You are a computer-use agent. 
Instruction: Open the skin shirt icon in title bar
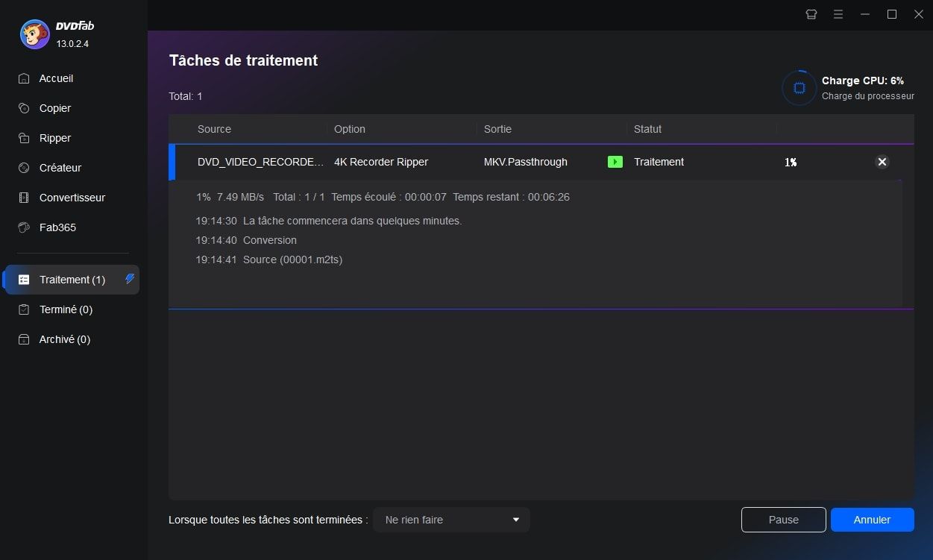click(811, 14)
